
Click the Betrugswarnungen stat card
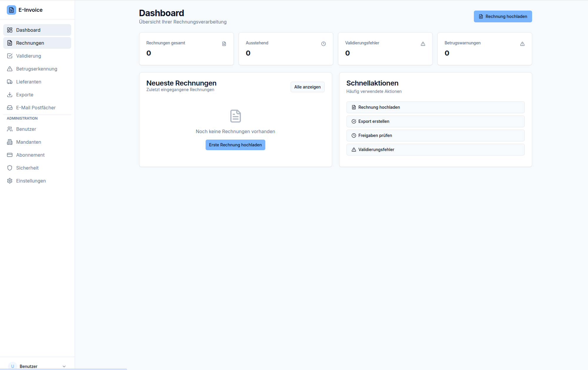484,49
